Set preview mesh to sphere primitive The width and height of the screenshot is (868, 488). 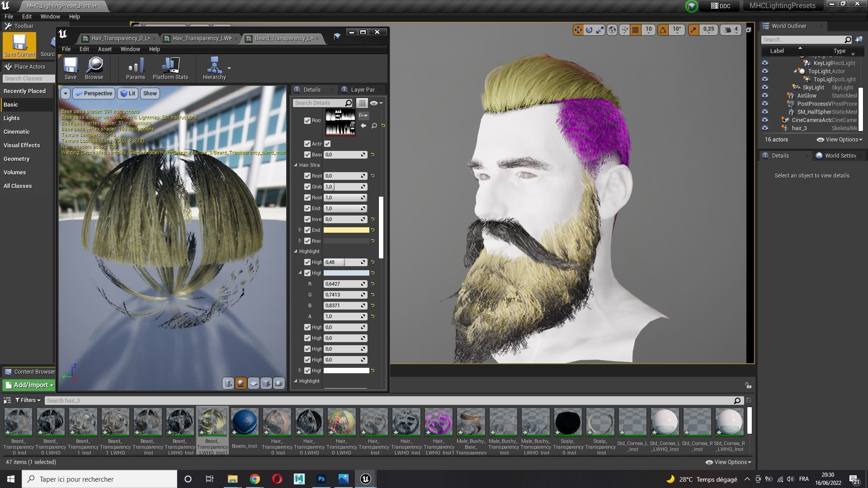241,383
